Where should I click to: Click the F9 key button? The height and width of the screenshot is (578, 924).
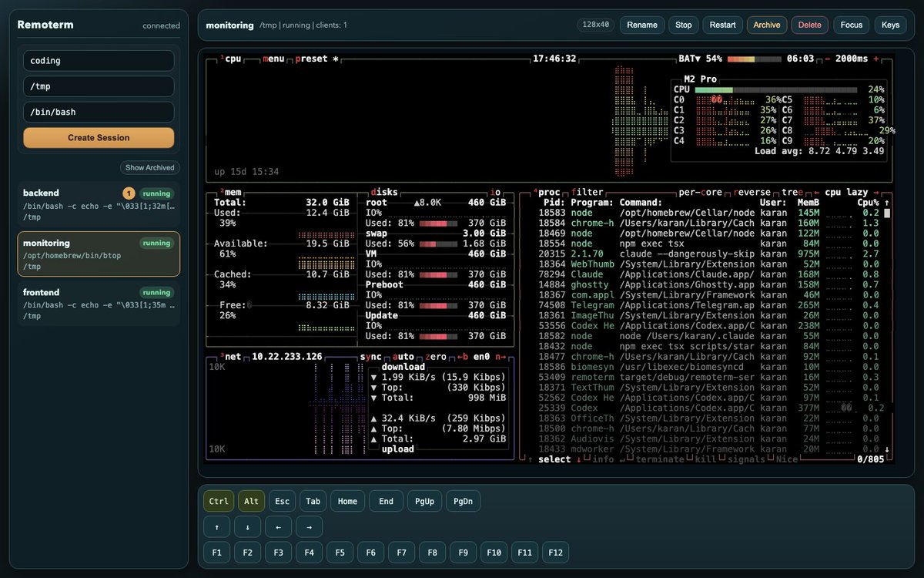463,553
